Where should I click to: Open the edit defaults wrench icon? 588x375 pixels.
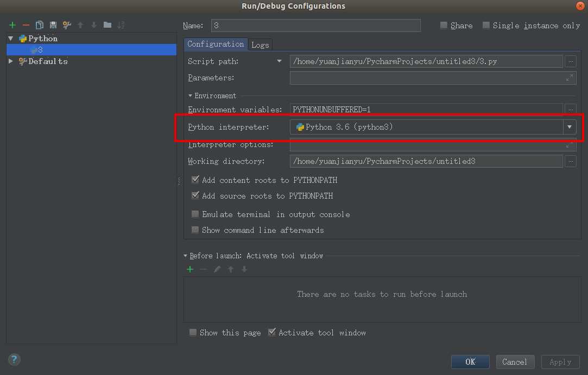(67, 25)
